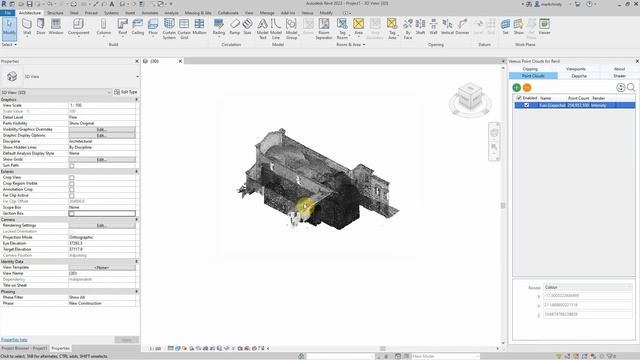Uncheck the selected point cloud row checkbox
This screenshot has height=360, width=640.
[x=527, y=105]
